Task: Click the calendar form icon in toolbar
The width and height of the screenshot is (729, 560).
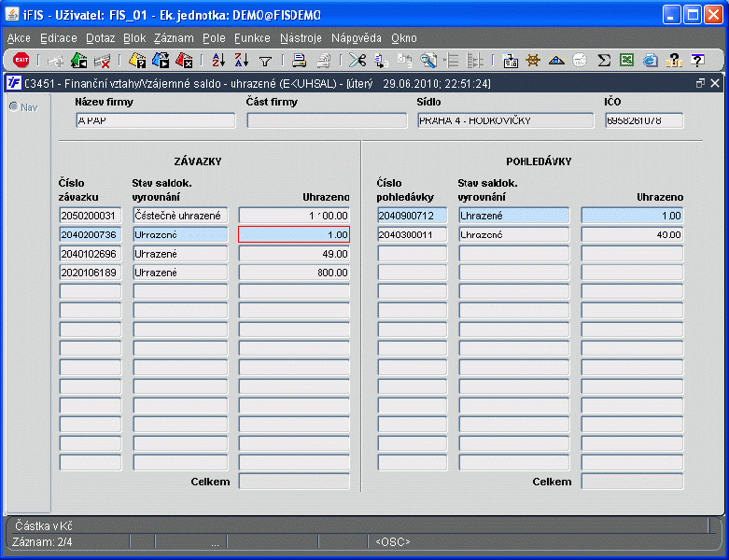Action: pyautogui.click(x=511, y=61)
